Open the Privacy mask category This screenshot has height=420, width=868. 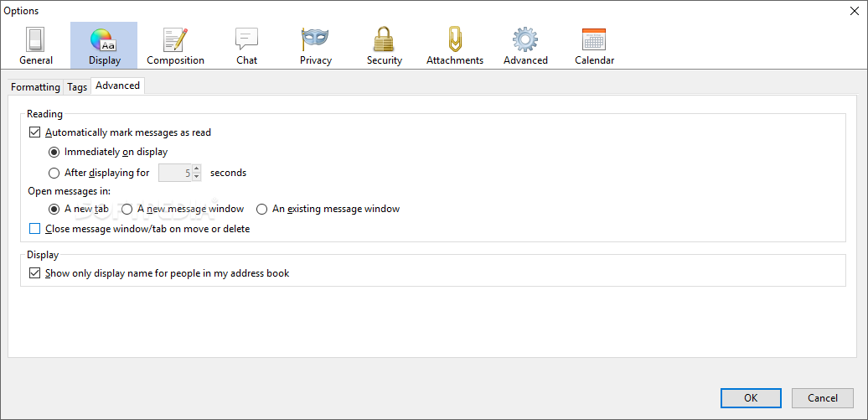[316, 46]
